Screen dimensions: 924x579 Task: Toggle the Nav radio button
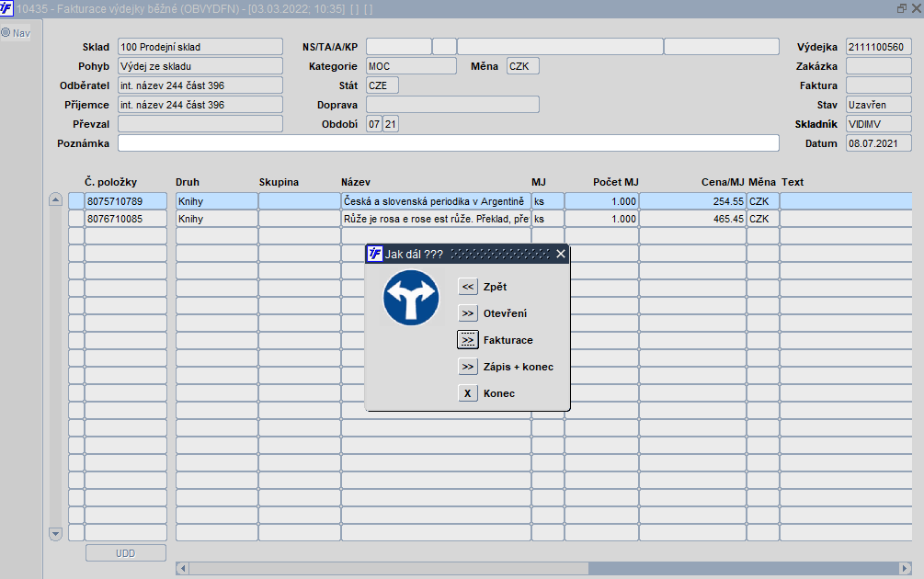[x=6, y=33]
